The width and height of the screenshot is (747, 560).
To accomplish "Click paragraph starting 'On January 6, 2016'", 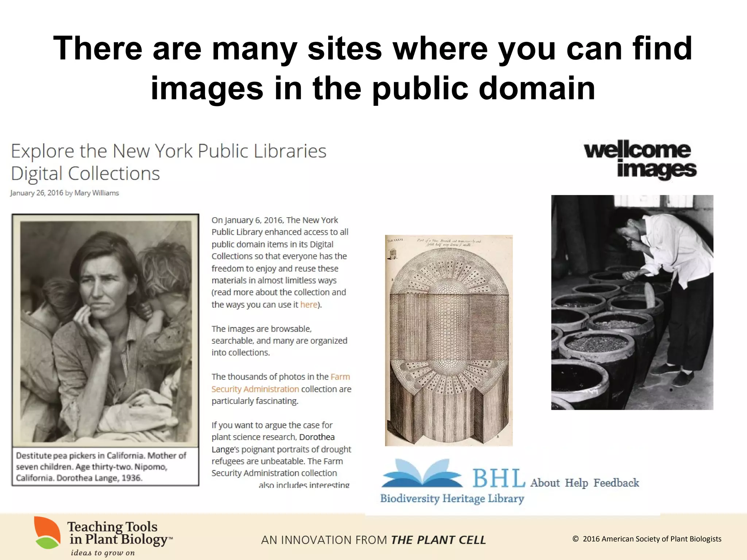I will click(x=280, y=262).
